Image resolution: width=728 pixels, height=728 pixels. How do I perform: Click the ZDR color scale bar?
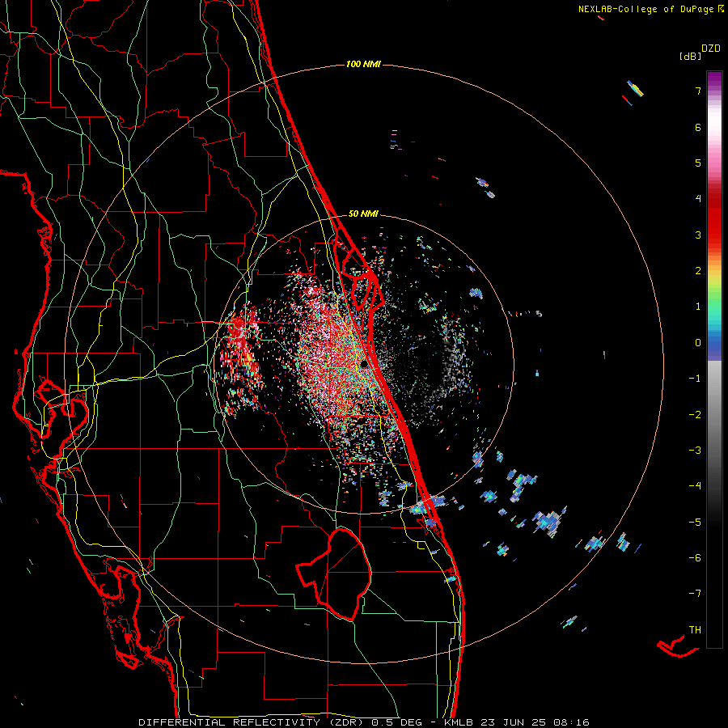tap(714, 359)
